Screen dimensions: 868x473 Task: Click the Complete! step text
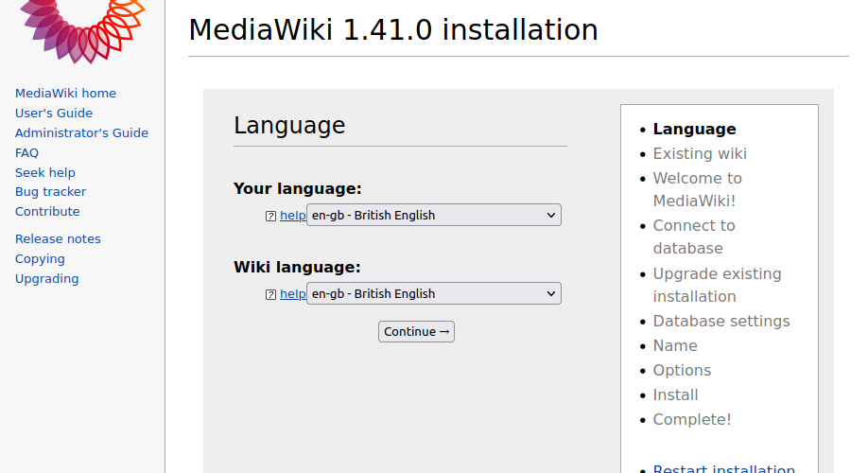click(692, 420)
